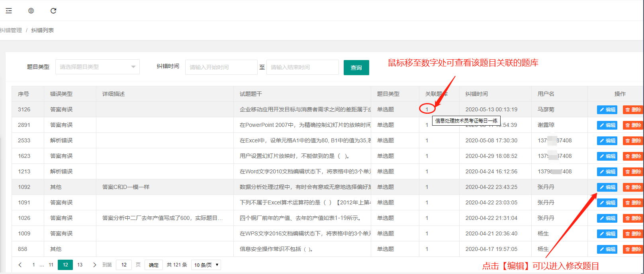Viewport: 644px width, 274px height.
Task: Jump to page 13
Action: (80, 265)
